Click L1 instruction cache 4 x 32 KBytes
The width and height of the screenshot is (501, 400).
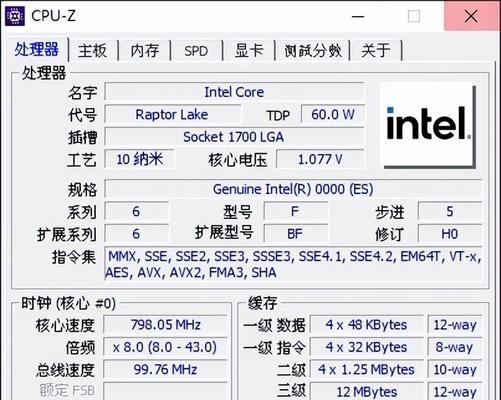[366, 347]
